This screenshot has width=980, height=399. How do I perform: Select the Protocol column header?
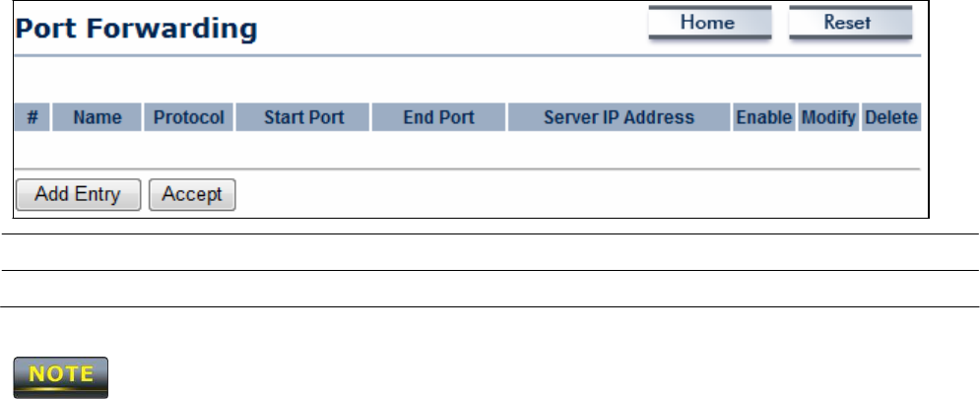(189, 117)
